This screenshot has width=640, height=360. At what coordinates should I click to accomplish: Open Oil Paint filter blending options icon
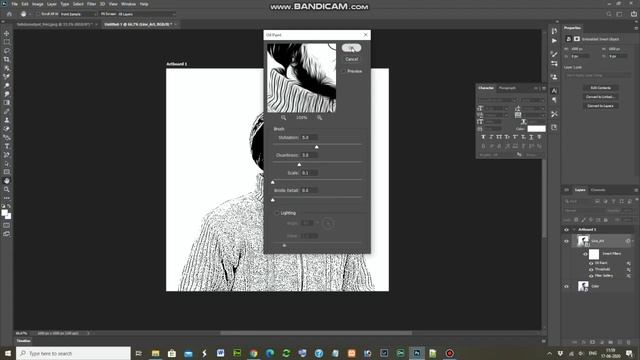(629, 264)
